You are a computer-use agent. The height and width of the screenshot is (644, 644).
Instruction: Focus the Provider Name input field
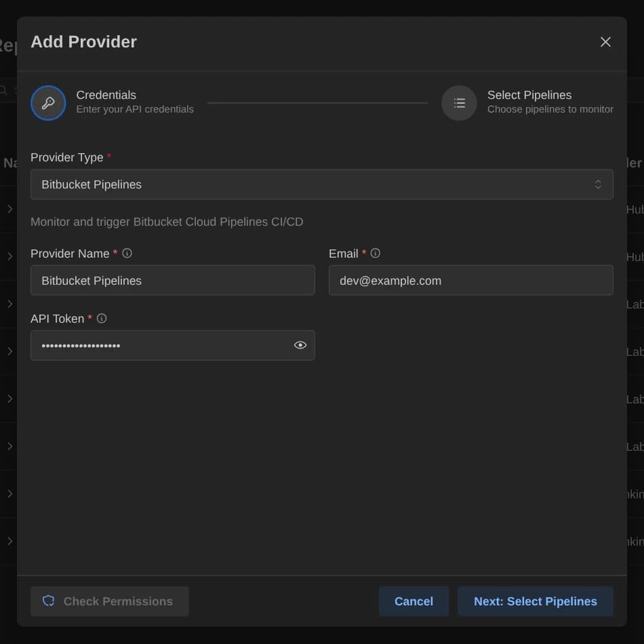[x=172, y=280]
